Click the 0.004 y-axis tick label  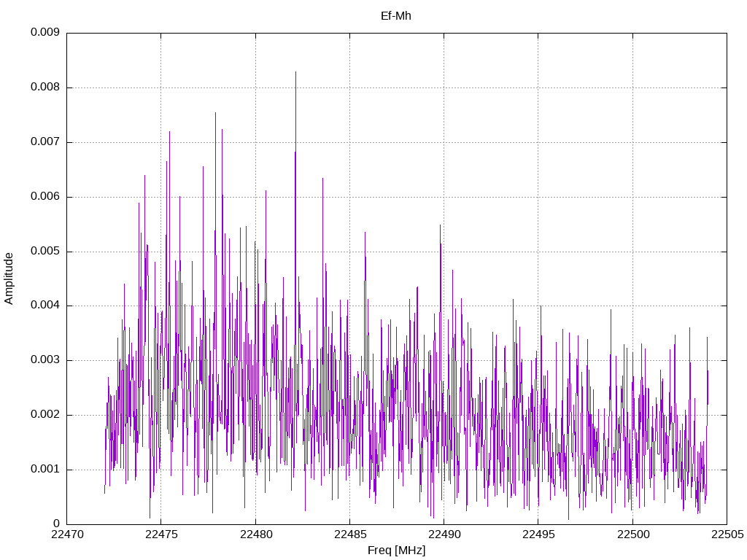[x=45, y=306]
